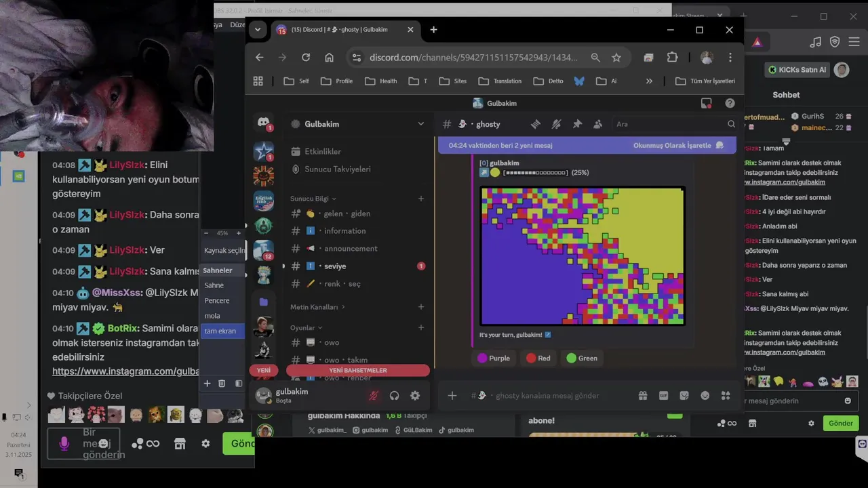Open a new Chrome tab
This screenshot has height=488, width=868.
click(433, 30)
